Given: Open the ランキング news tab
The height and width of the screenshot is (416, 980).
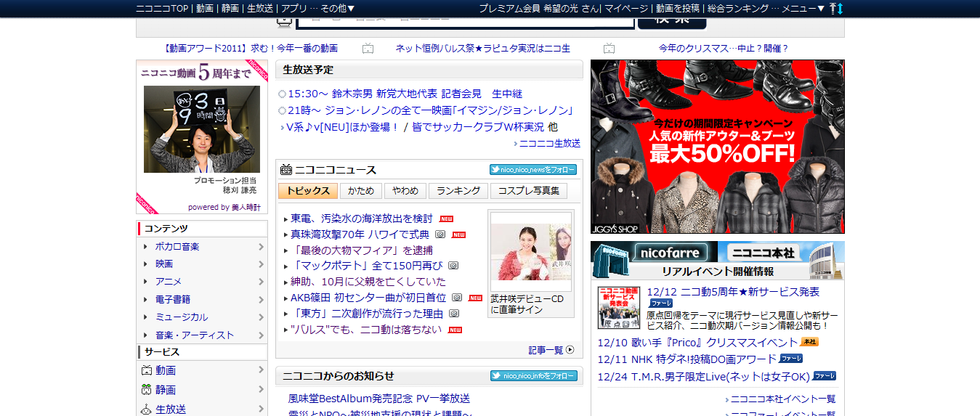Looking at the screenshot, I should pos(458,191).
